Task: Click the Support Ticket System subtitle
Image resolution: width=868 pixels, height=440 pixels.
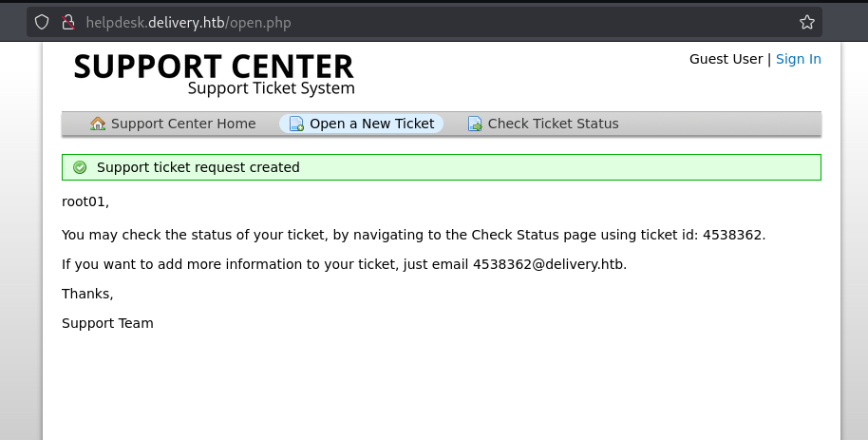Action: [x=272, y=88]
